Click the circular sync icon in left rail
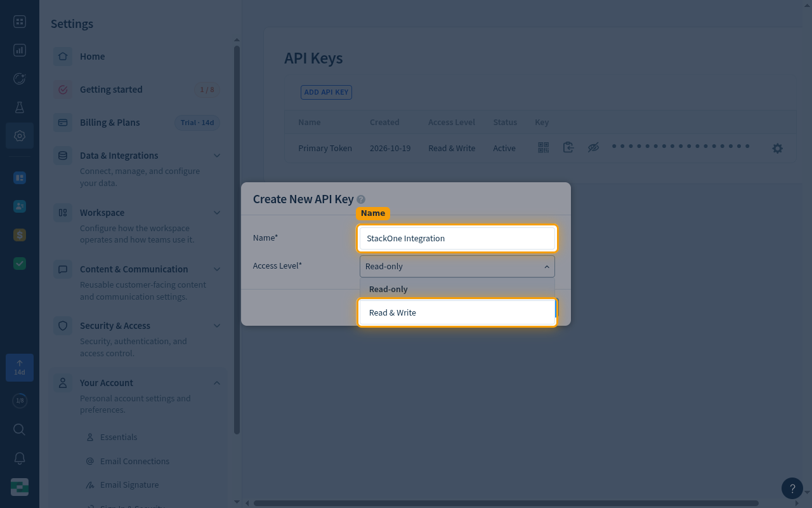Image resolution: width=812 pixels, height=508 pixels. tap(20, 79)
